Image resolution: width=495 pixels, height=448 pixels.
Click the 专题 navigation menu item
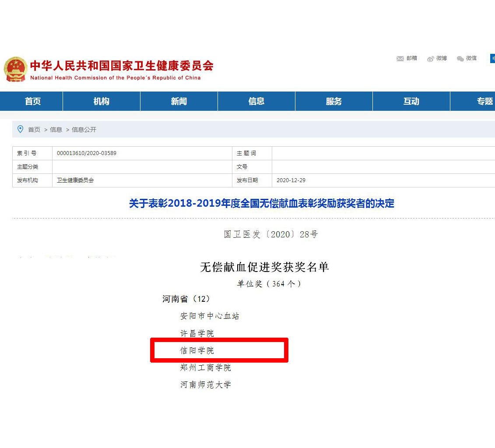point(484,101)
